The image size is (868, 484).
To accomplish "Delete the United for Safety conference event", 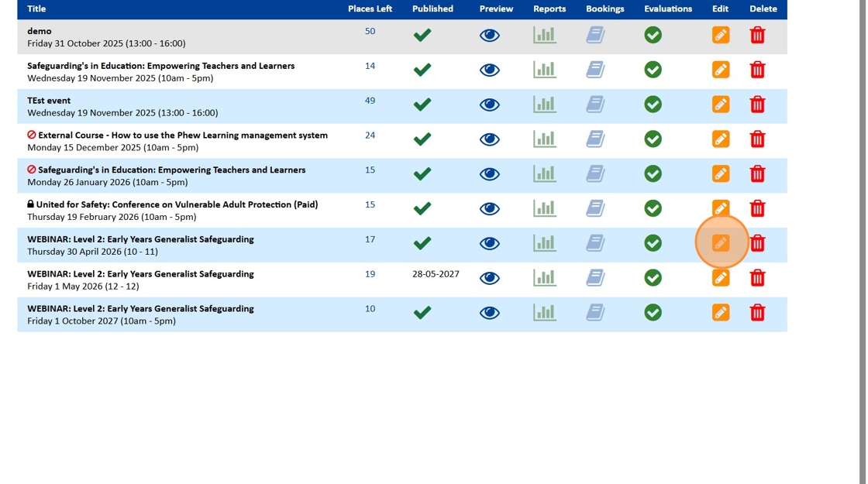I will 757,208.
